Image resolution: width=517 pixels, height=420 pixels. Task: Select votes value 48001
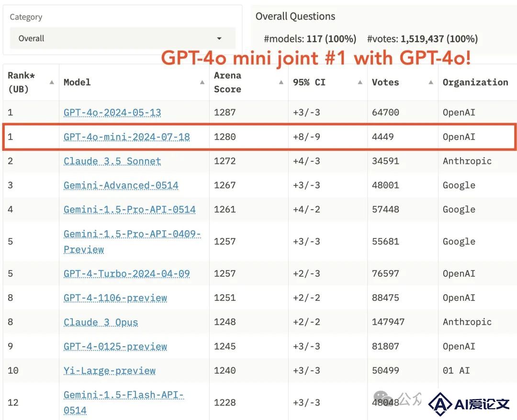click(x=385, y=185)
